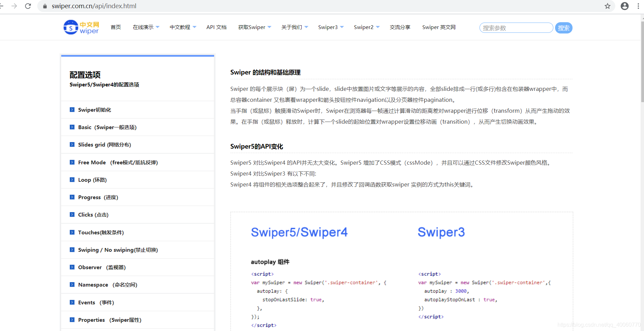Open Slides grid (网格分布) link
Screen dimensions: 644x331
coord(105,144)
